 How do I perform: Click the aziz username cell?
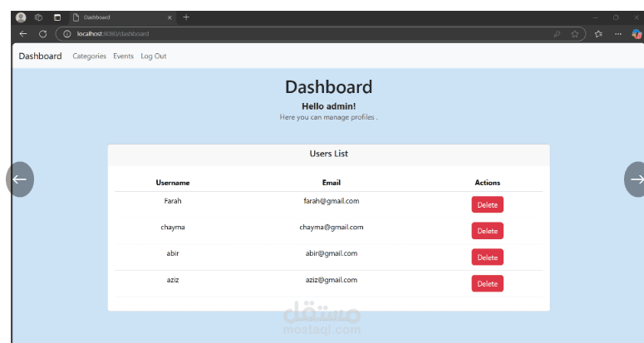[x=173, y=280]
